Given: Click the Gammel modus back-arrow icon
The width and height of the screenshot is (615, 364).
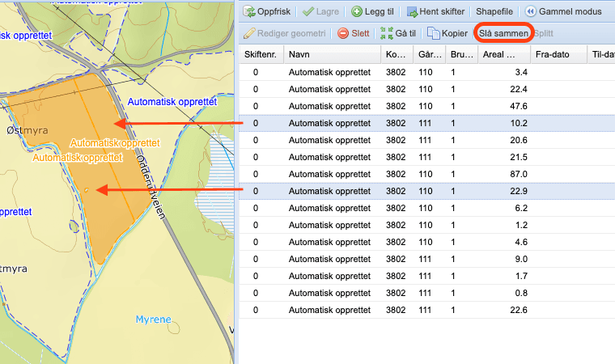Looking at the screenshot, I should coord(530,12).
